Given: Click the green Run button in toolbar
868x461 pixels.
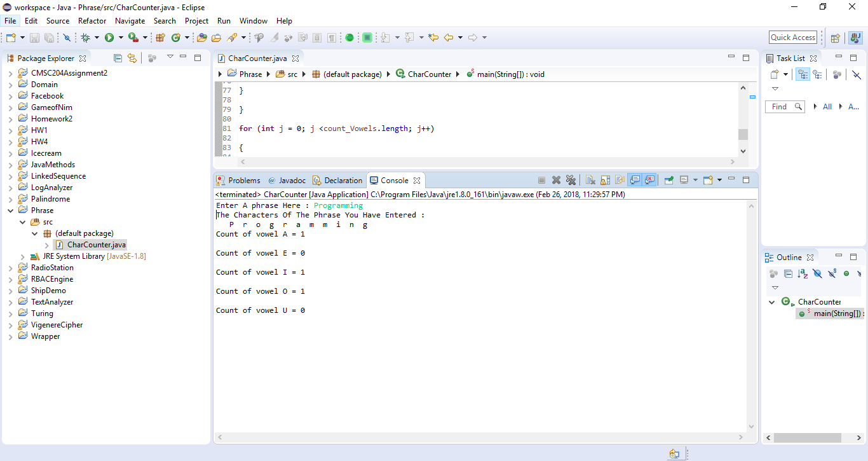Looking at the screenshot, I should 109,38.
